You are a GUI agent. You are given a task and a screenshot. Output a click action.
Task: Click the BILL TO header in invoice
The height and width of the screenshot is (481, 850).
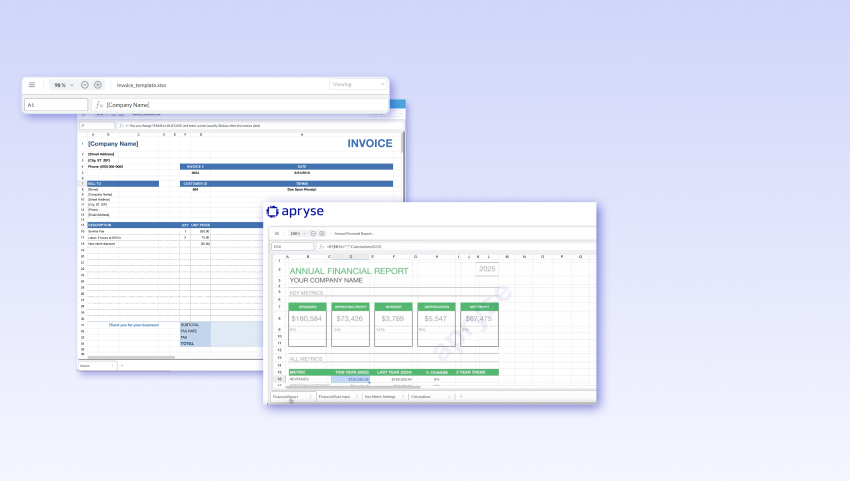click(x=123, y=184)
